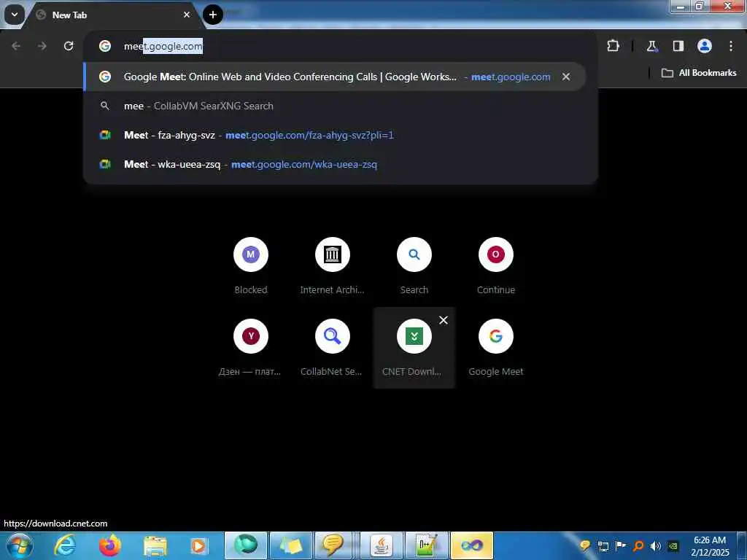Image resolution: width=747 pixels, height=560 pixels.
Task: Open Sticky Notes taskbar item
Action: coord(291,545)
